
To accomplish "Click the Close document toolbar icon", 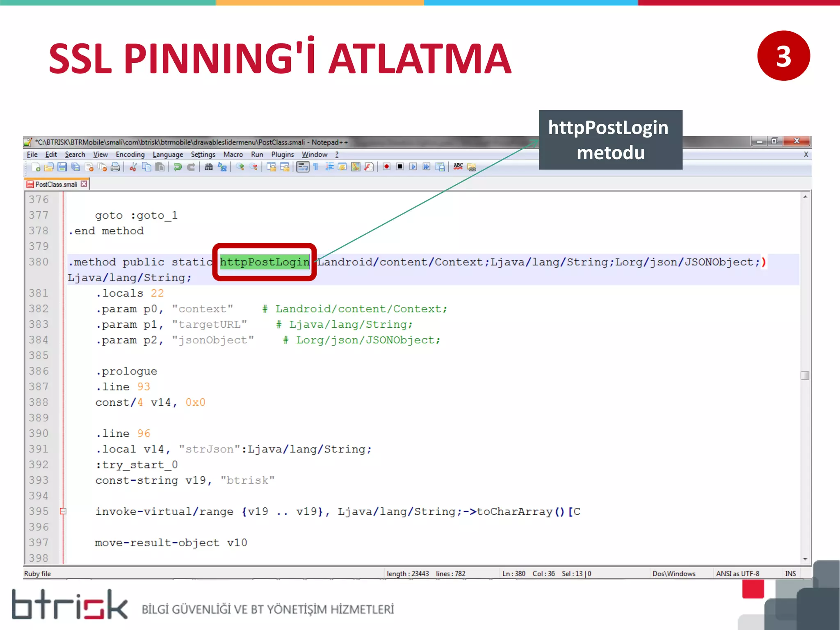I will tap(89, 167).
